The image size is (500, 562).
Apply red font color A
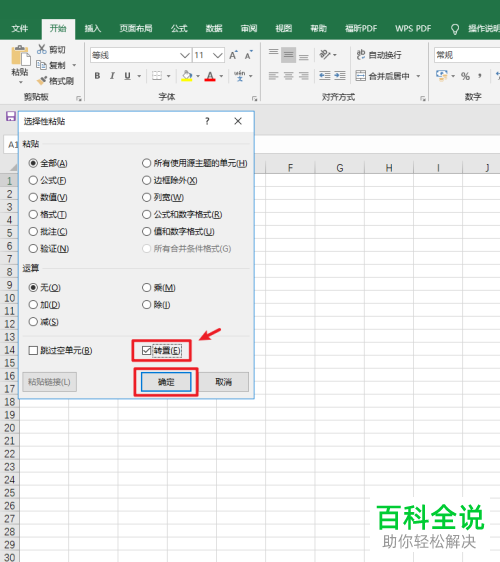(210, 76)
